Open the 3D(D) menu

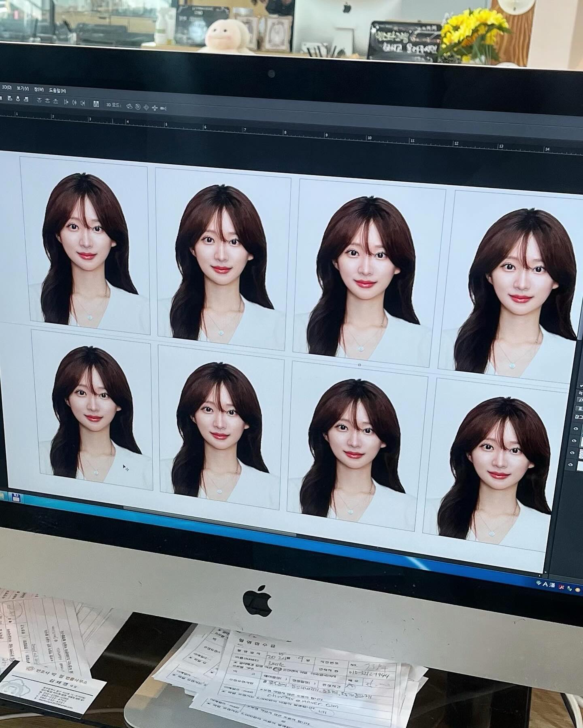click(7, 87)
